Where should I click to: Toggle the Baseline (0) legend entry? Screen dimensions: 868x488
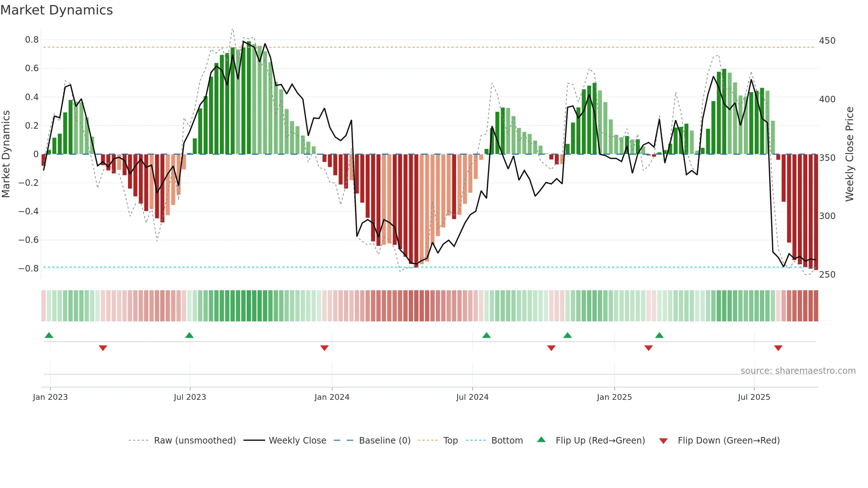coord(372,440)
